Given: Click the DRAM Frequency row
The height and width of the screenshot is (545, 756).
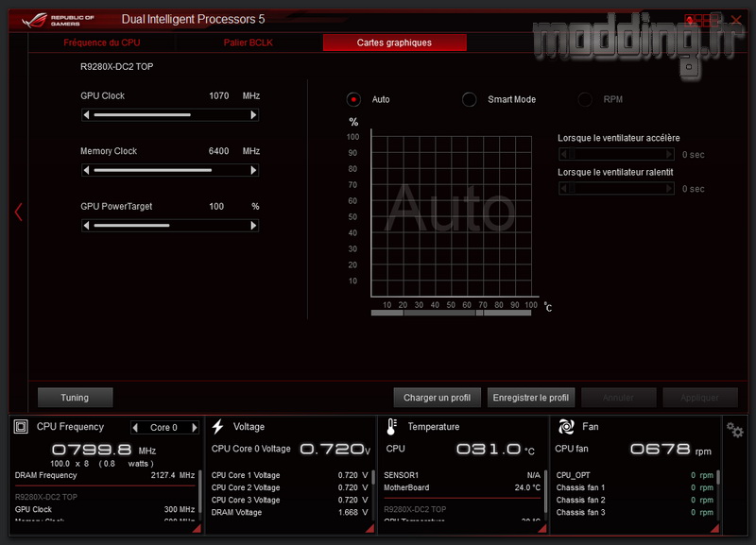Looking at the screenshot, I should pos(105,475).
